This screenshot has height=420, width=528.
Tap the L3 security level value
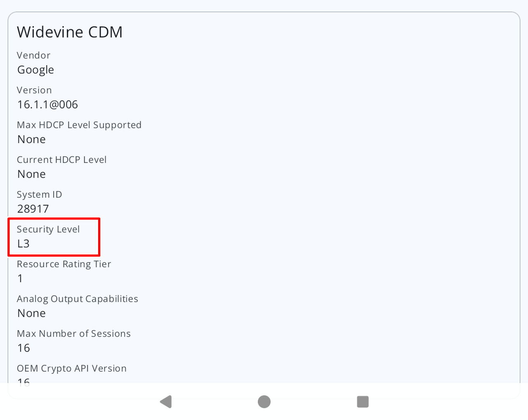(24, 244)
